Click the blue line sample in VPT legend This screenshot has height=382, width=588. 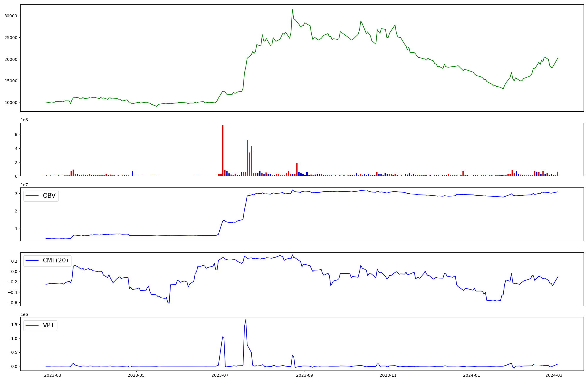tap(32, 325)
